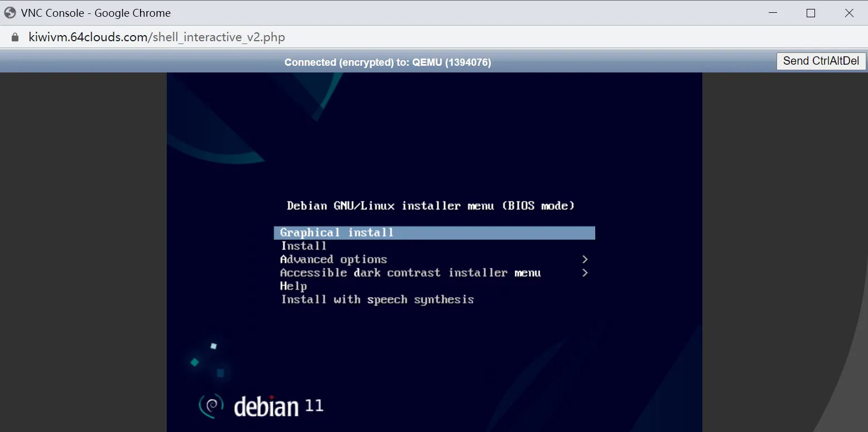
Task: Click the kiwivm.64clouds.com address bar URL
Action: [157, 37]
